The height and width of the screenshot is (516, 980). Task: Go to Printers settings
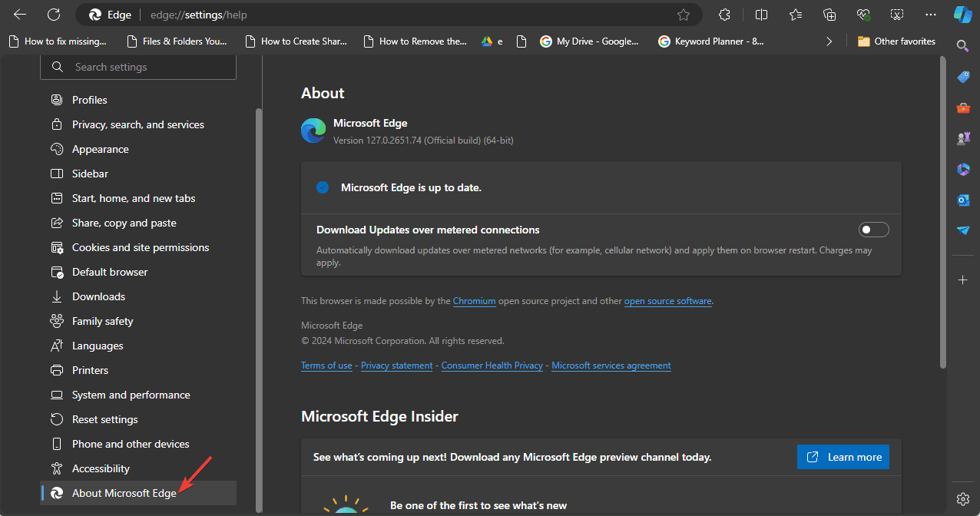click(138, 370)
